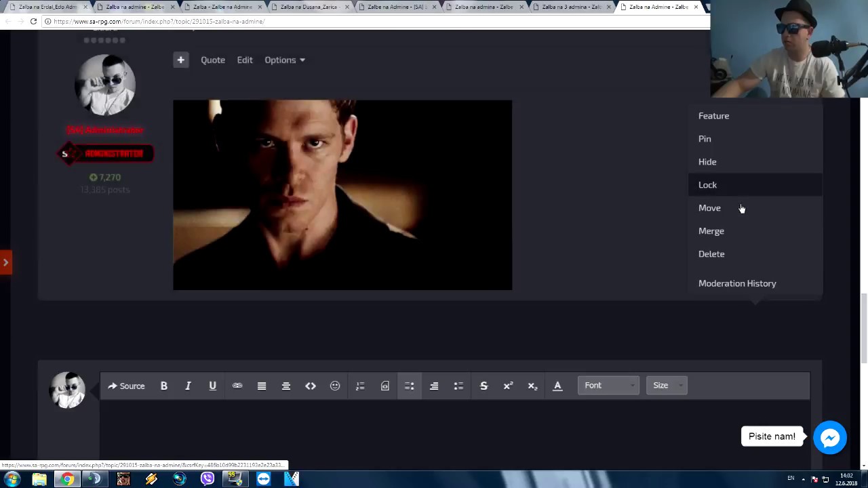Viewport: 868px width, 488px height.
Task: Switch to the 'Zalbe na Admine - [SA]' tab
Action: tap(397, 7)
